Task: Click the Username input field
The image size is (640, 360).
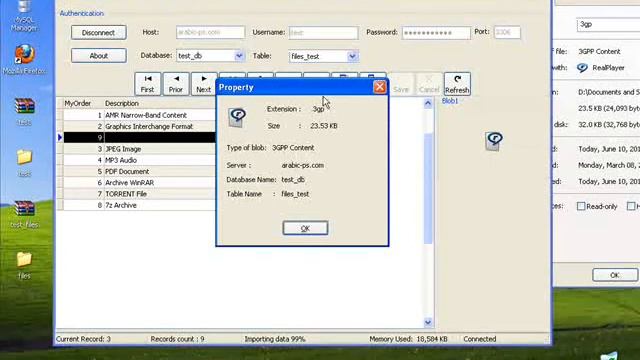Action: click(x=323, y=33)
